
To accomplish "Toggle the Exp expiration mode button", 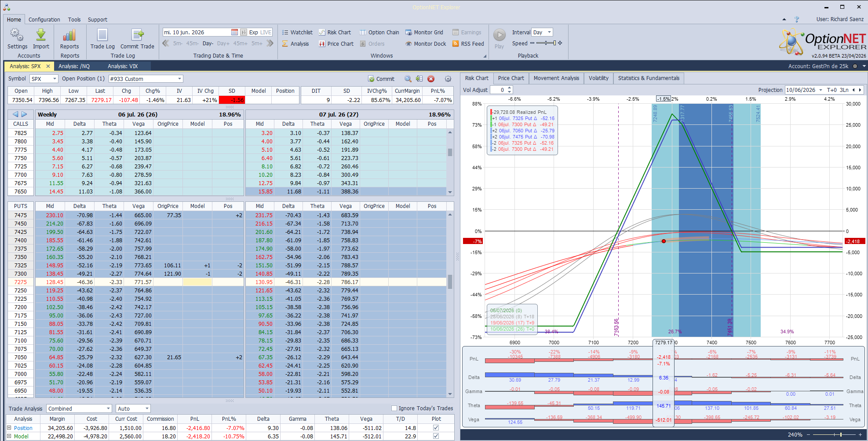I will point(253,32).
